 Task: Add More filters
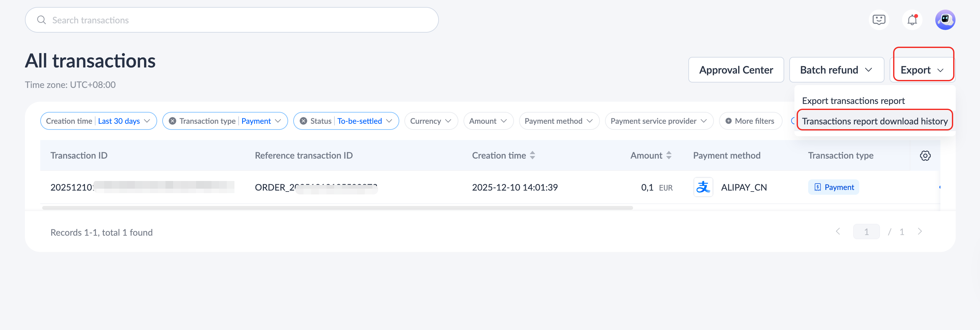point(750,121)
